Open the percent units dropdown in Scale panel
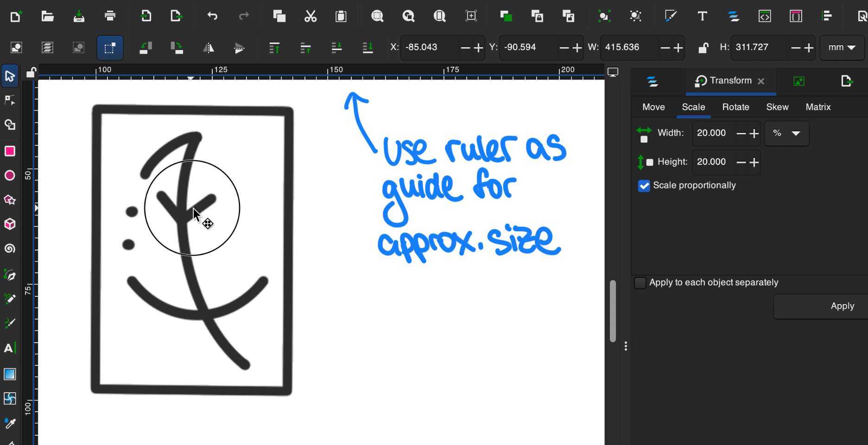The image size is (868, 445). coord(786,134)
